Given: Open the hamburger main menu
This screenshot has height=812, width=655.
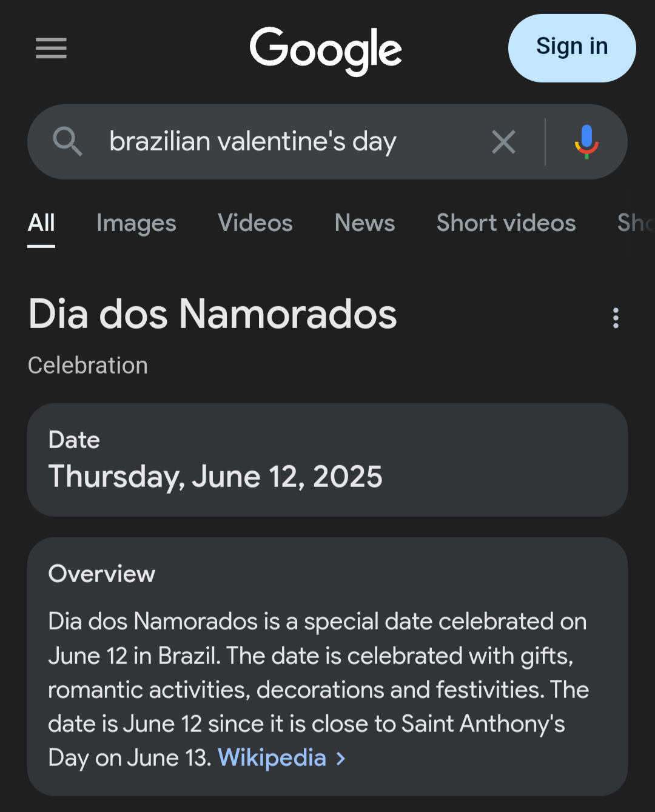Looking at the screenshot, I should 51,48.
